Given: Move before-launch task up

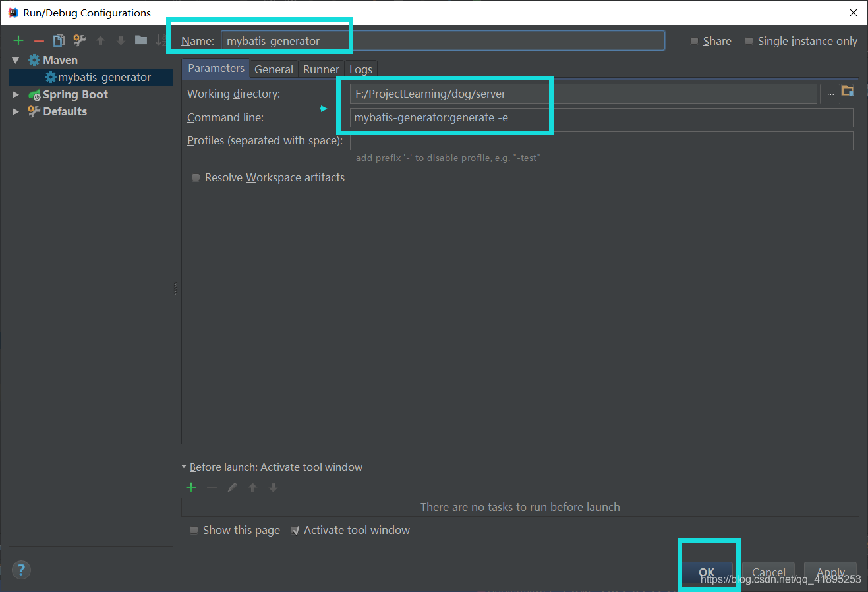Looking at the screenshot, I should (252, 487).
